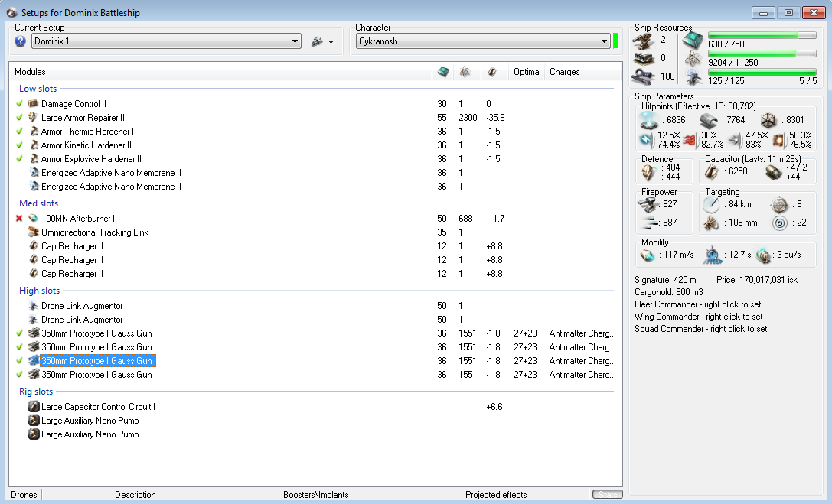The height and width of the screenshot is (504, 832).
Task: Open the Character dropdown showing Cykranosh
Action: tap(482, 41)
